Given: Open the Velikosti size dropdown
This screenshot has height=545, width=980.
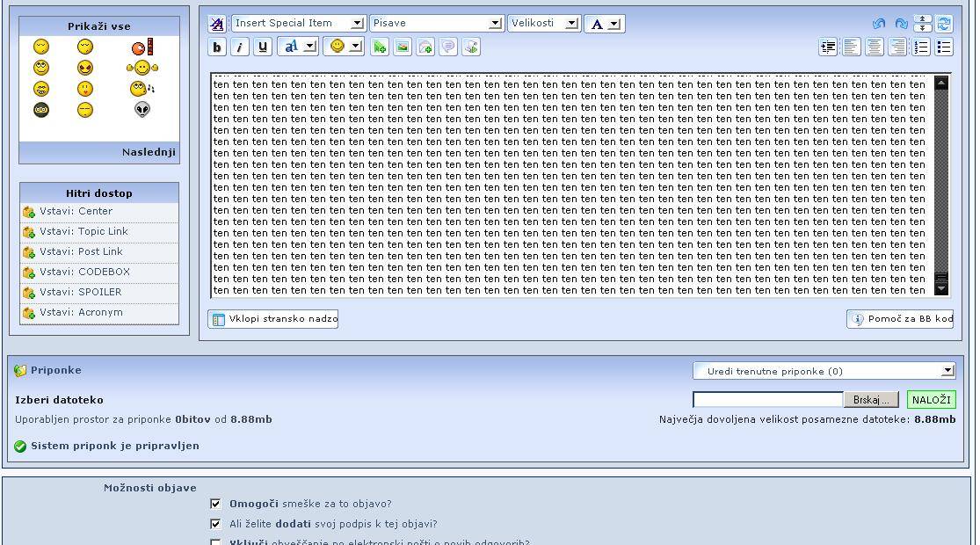Looking at the screenshot, I should (544, 23).
